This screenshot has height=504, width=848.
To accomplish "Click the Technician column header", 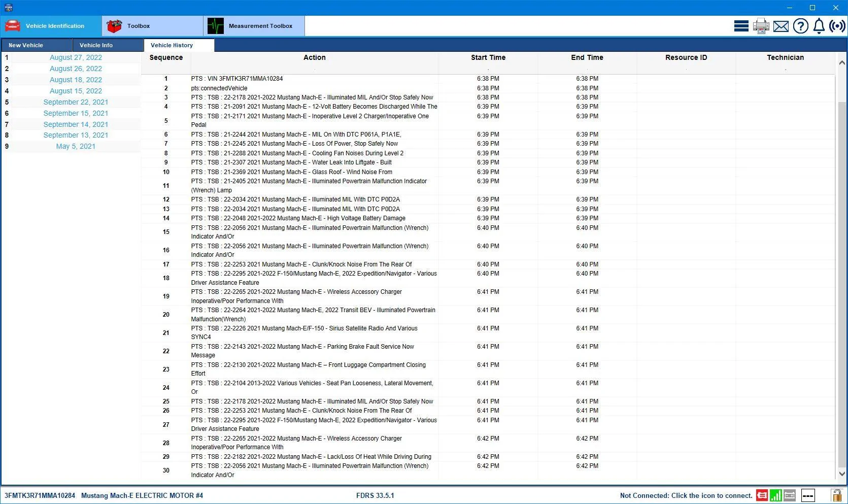I will pos(785,57).
